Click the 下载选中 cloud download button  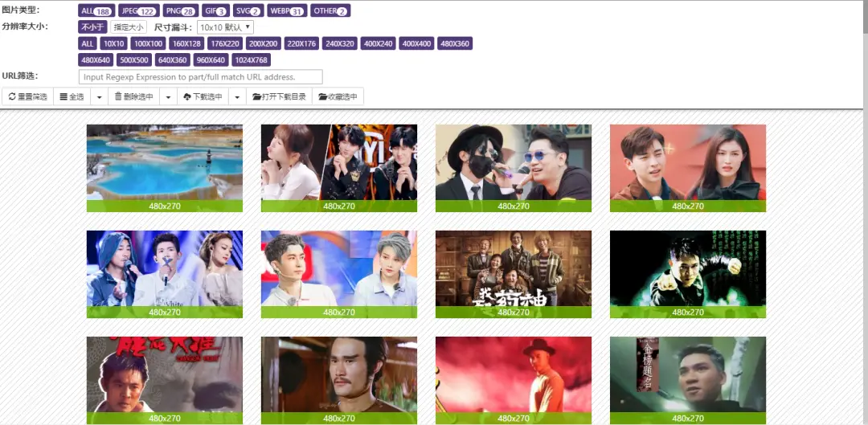(x=203, y=96)
